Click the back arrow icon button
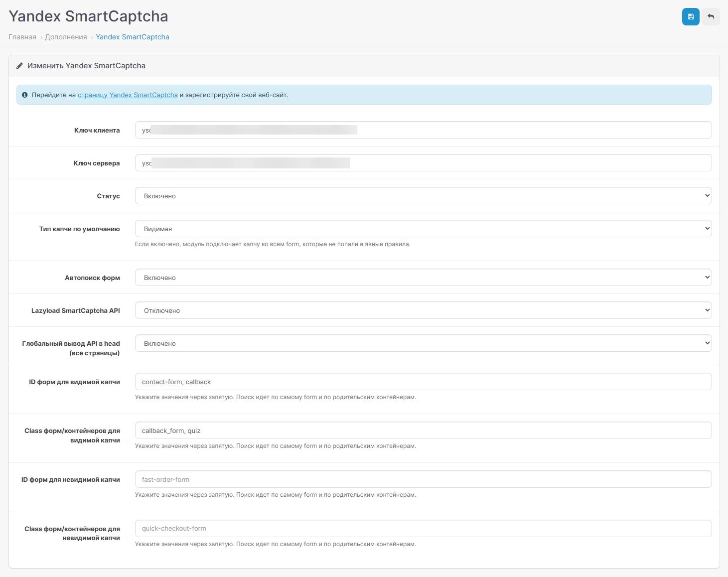 point(711,16)
